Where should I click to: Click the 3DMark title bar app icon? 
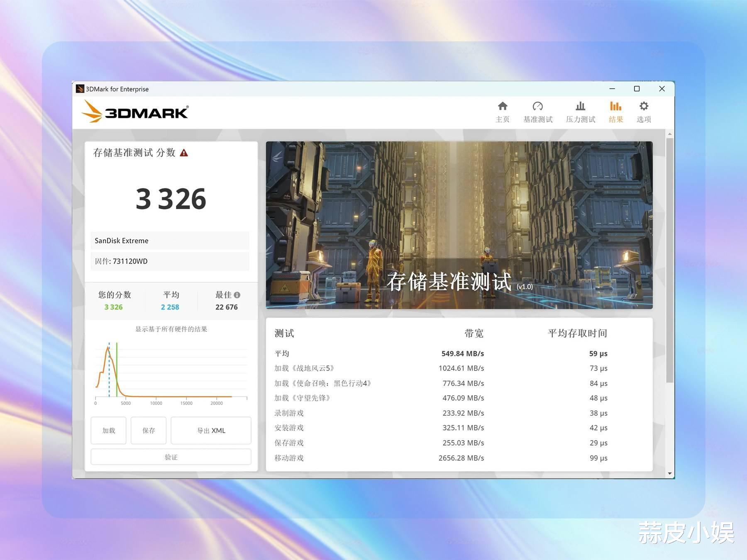(x=80, y=89)
